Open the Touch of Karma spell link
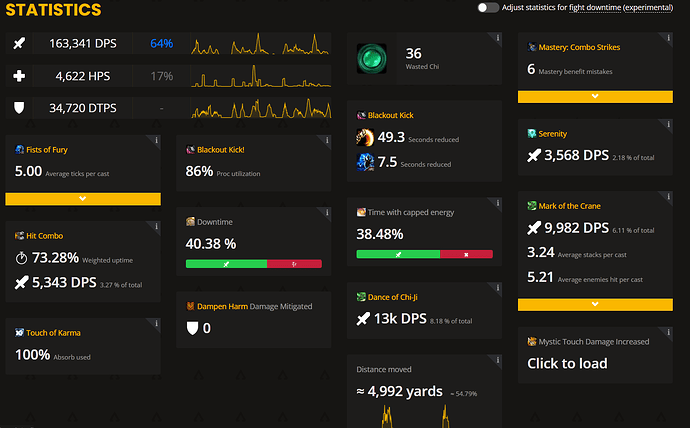The width and height of the screenshot is (690, 428). (53, 333)
